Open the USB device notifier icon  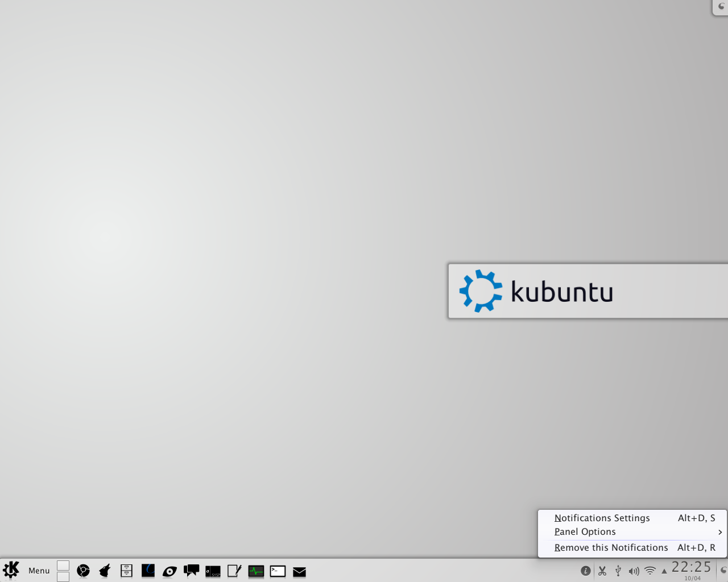618,571
